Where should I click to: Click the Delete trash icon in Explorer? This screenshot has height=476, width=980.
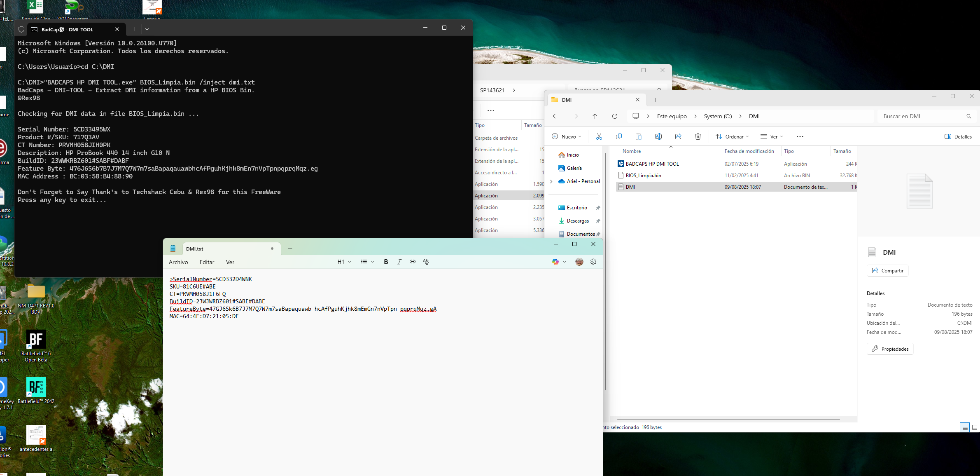pos(698,136)
